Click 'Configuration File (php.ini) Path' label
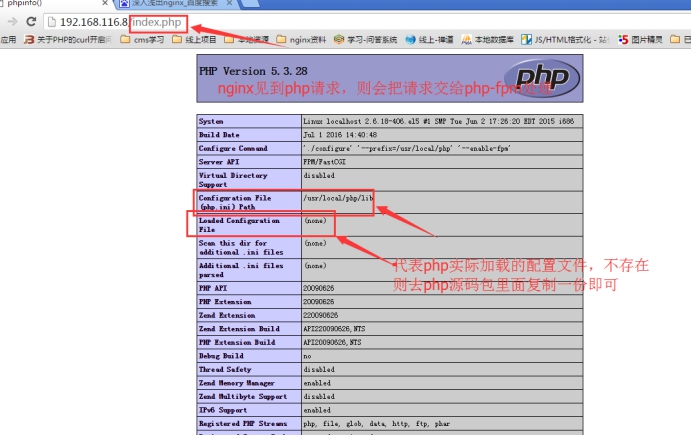Image resolution: width=692 pixels, height=436 pixels. point(235,203)
